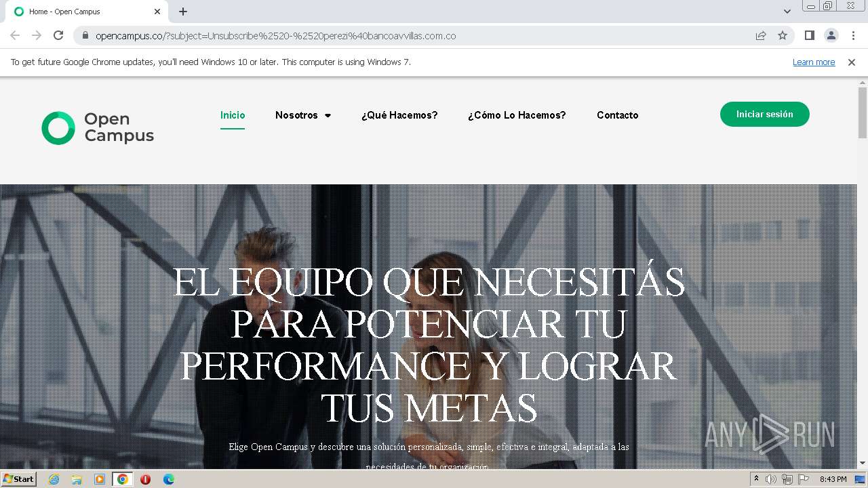Go forward to next page
Screen dimensions: 868x488
[x=37, y=35]
